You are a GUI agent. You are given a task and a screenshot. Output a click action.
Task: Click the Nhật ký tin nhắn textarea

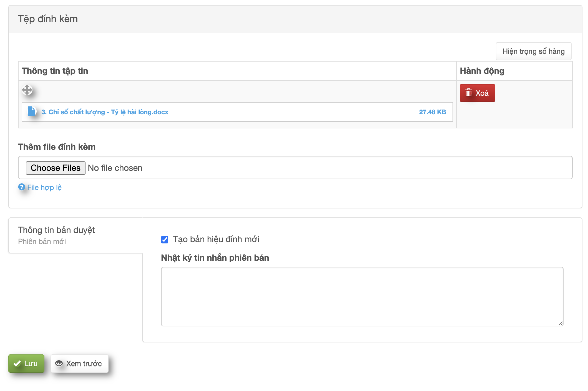point(362,296)
